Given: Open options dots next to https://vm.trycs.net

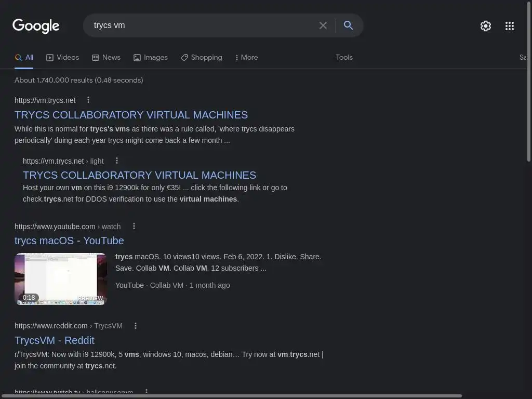Looking at the screenshot, I should [88, 100].
